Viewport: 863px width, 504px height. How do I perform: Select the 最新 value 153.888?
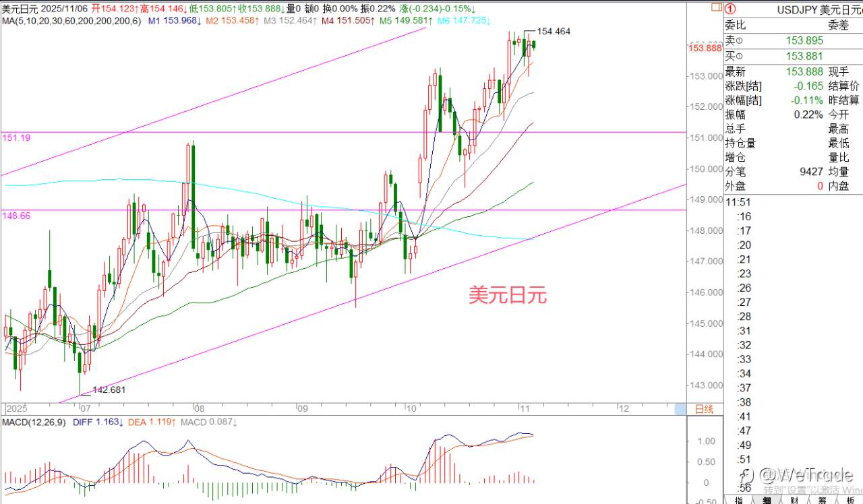click(804, 72)
